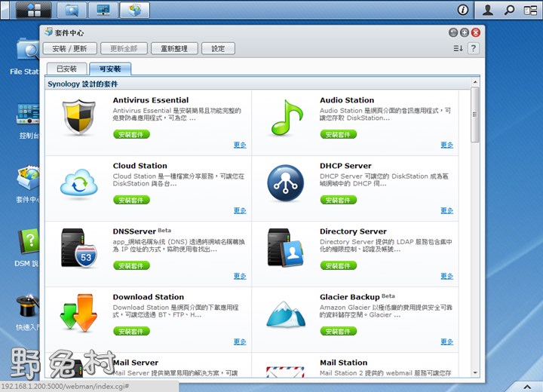
Task: Open help question mark in Package Center
Action: pyautogui.click(x=474, y=48)
